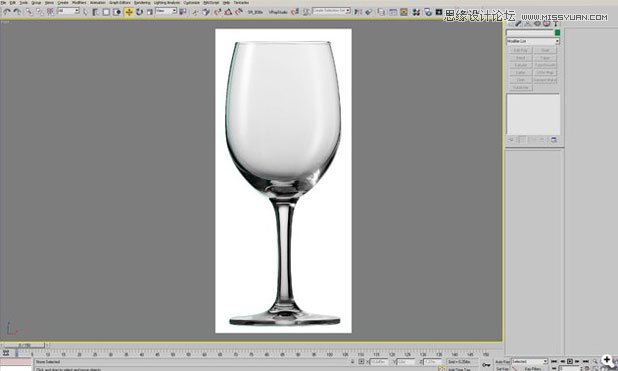Image resolution: width=618 pixels, height=371 pixels.
Task: Open the Render Setup icon
Action: coord(428,12)
